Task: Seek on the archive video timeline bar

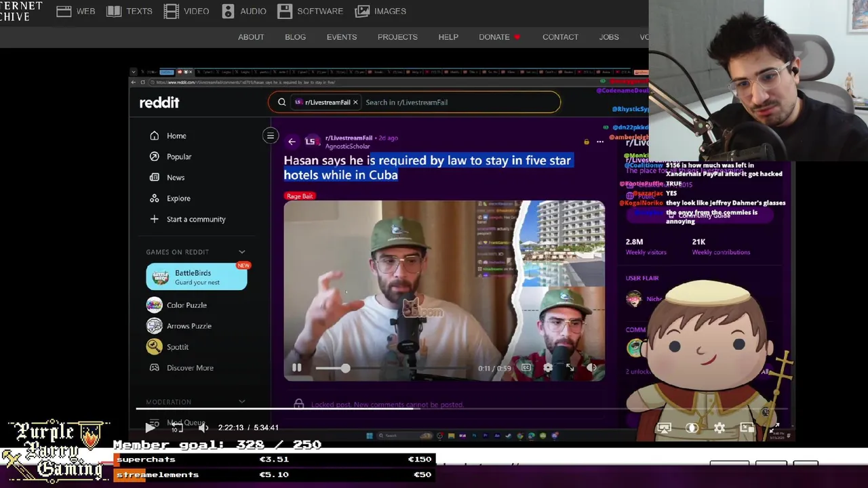Action: tap(462, 408)
